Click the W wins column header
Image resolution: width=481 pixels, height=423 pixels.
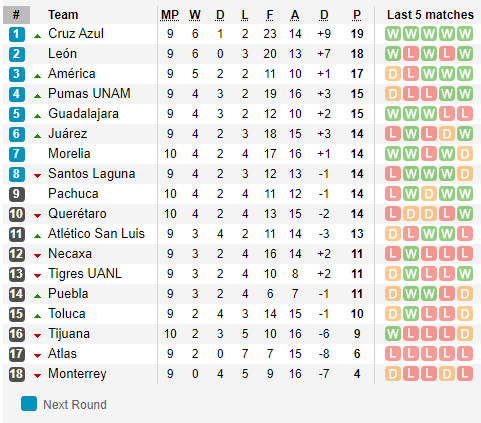click(195, 15)
